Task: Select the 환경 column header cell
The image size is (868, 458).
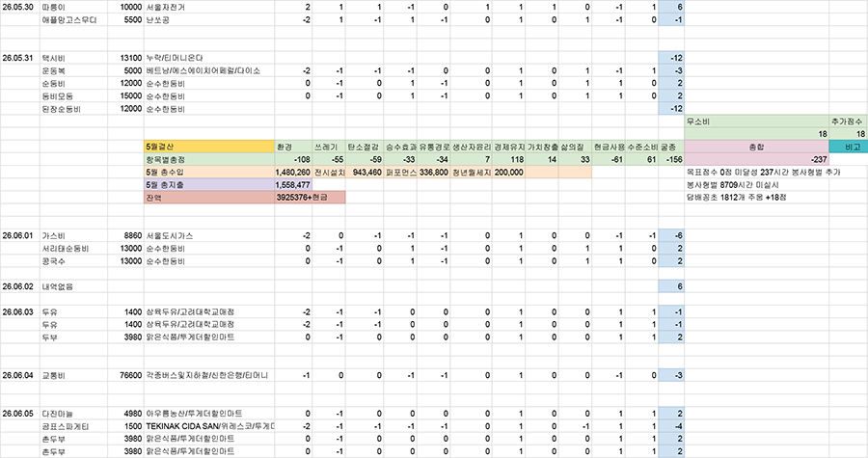Action: coord(293,147)
